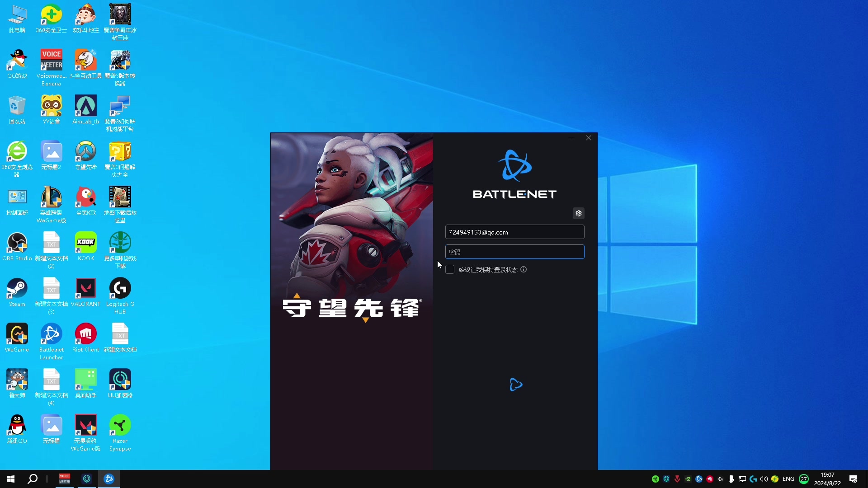Select the VALORANT desktop shortcut
The width and height of the screenshot is (868, 488).
86,293
